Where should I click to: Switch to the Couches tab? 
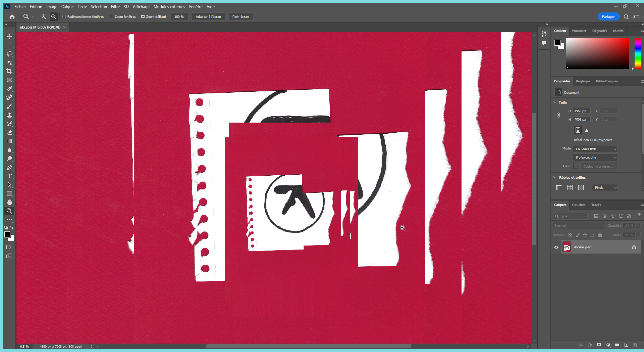579,205
